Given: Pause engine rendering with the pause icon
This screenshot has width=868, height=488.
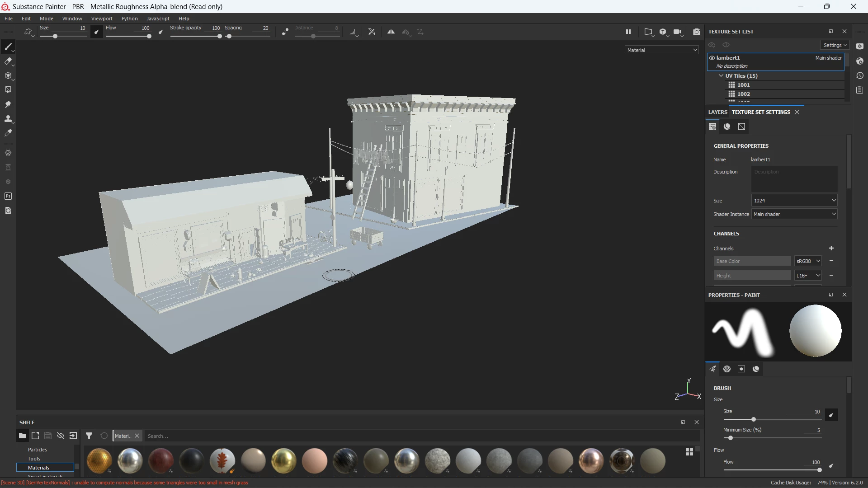Looking at the screenshot, I should click(x=628, y=32).
